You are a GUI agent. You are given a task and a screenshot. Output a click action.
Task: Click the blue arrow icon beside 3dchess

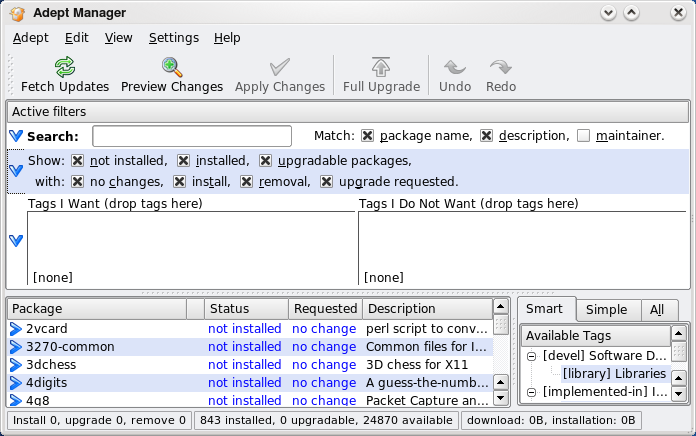click(x=16, y=365)
